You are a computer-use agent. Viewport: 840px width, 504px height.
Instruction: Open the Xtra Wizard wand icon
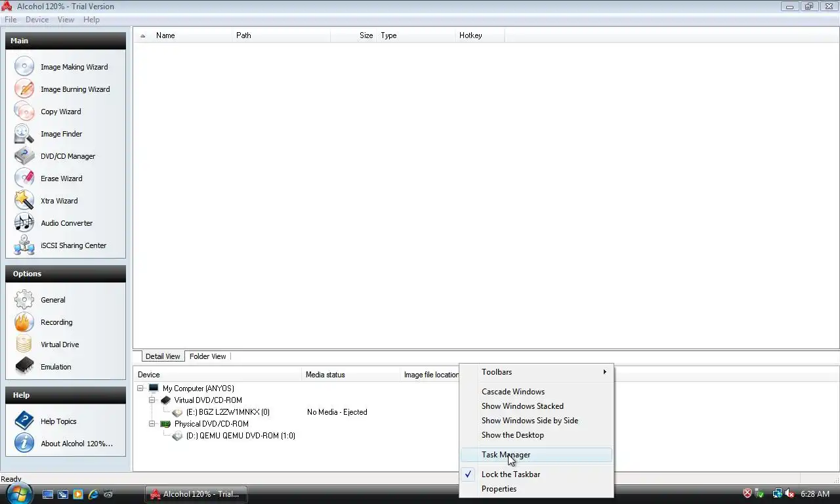[24, 200]
